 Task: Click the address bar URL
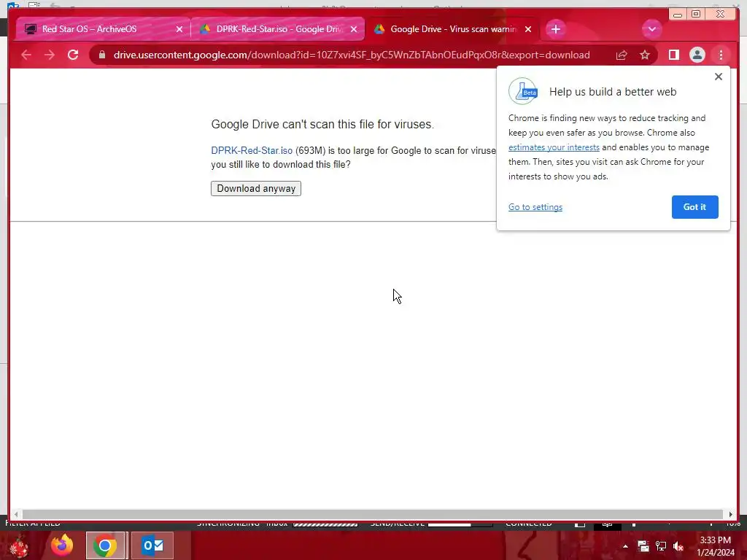pos(352,55)
